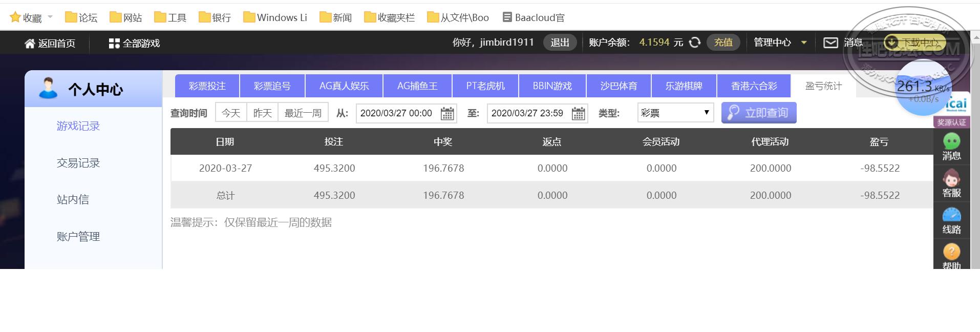
Task: Switch to the 彩票投注 tab
Action: coord(207,86)
